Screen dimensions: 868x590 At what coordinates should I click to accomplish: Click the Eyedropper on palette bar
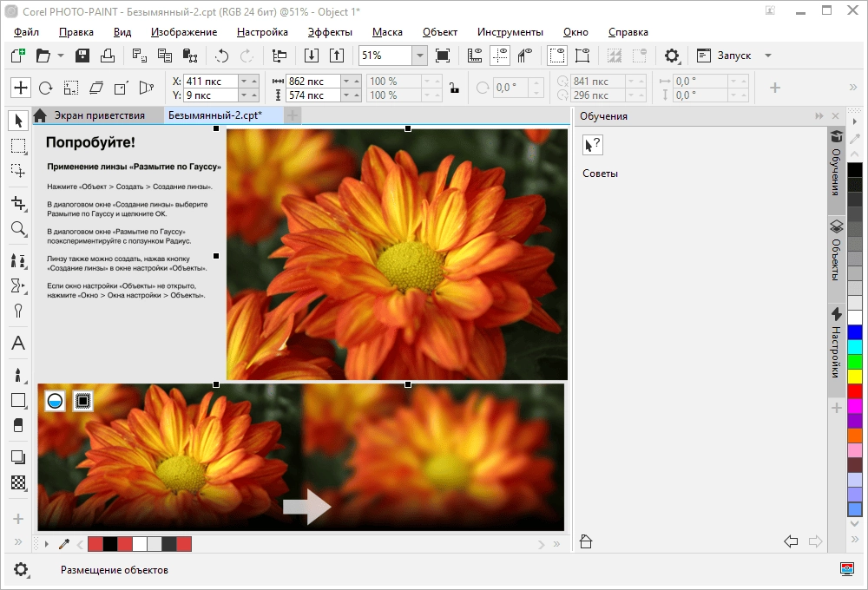tap(63, 544)
